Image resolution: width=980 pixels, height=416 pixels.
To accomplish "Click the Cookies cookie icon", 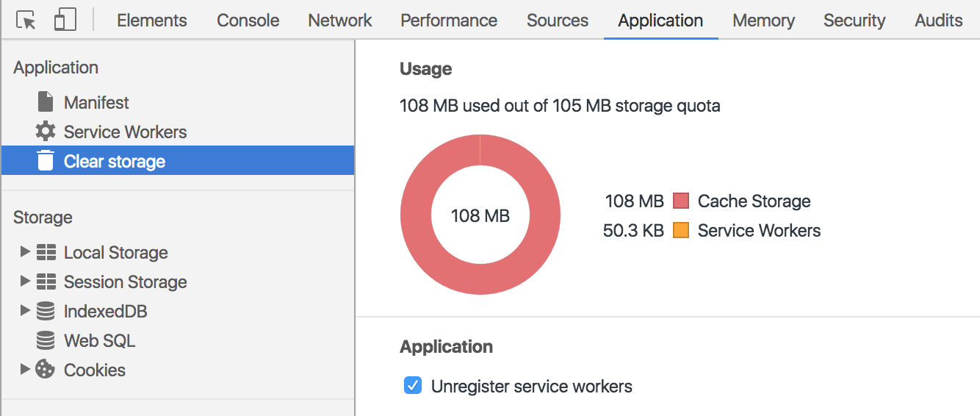I will coord(46,370).
